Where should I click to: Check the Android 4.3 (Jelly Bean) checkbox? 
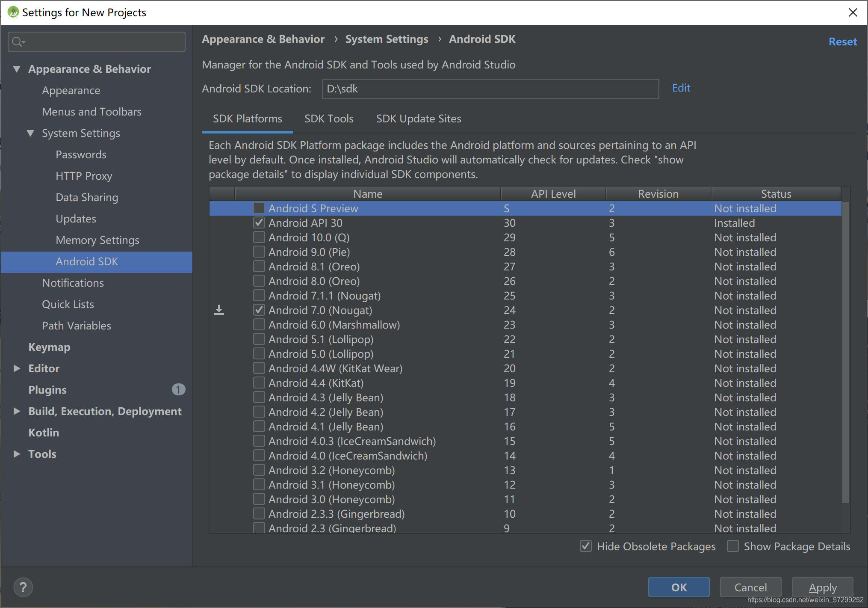point(259,397)
